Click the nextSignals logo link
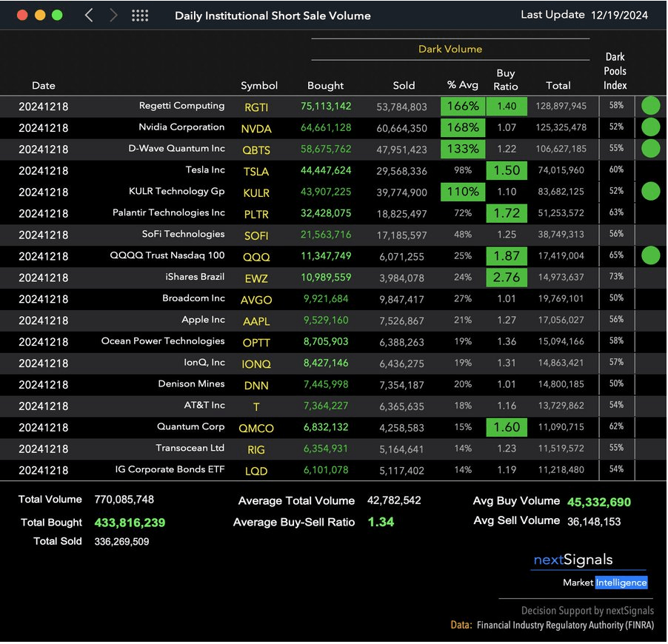Viewport: 668px width, 644px height. click(572, 560)
